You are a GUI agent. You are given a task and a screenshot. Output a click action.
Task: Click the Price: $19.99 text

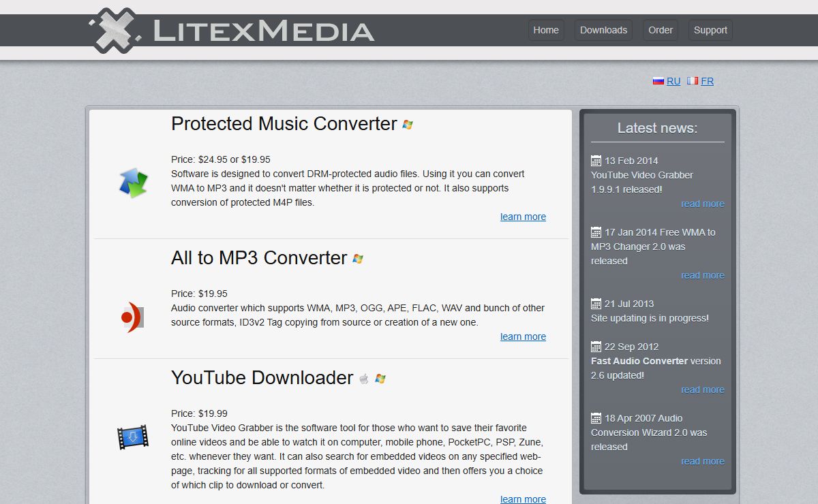(199, 413)
